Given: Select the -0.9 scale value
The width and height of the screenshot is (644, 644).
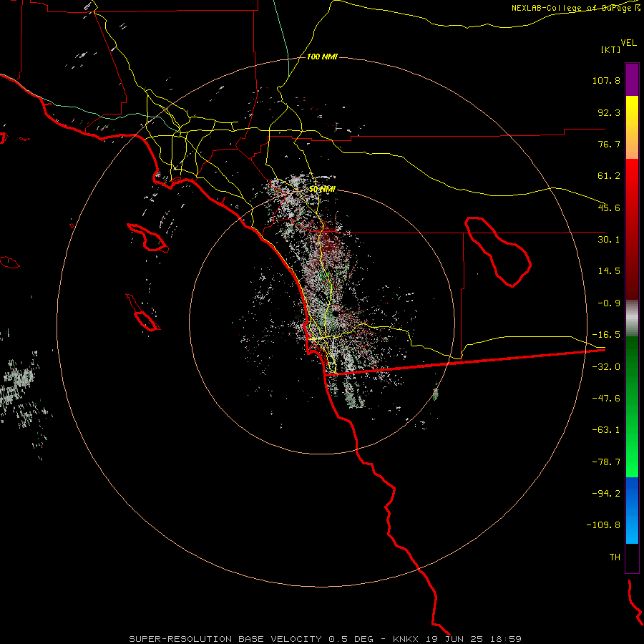Looking at the screenshot, I should [609, 303].
